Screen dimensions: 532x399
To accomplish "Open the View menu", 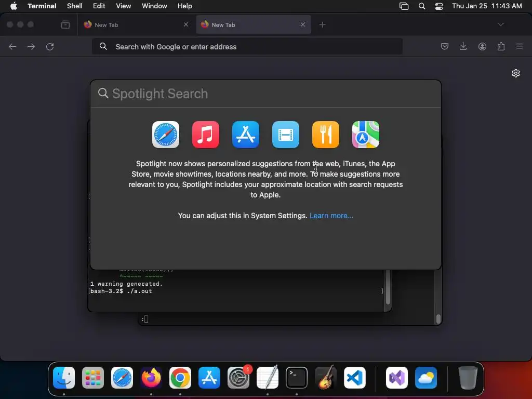I will pos(124,6).
